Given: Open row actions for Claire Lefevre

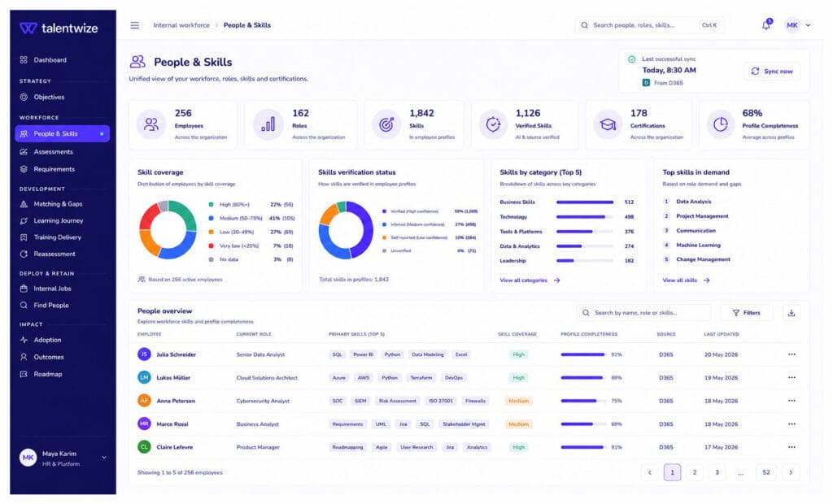Looking at the screenshot, I should [792, 448].
